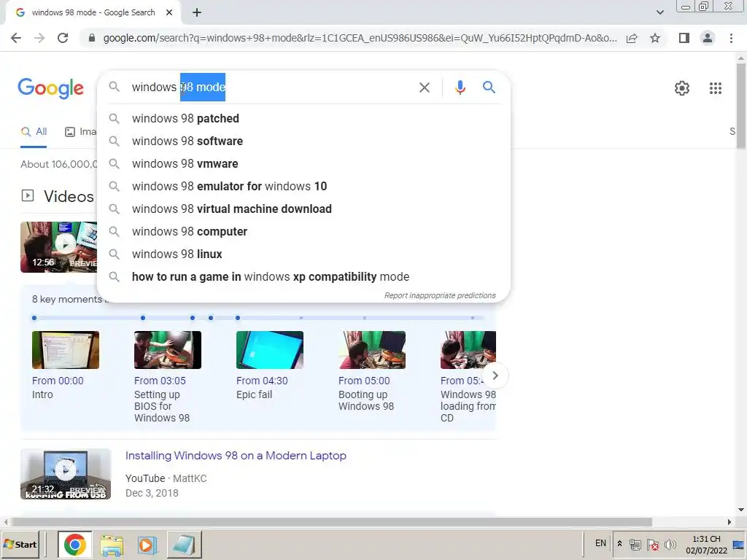View site info via the padlock icon
Viewport: 747px width, 560px height.
coord(92,38)
